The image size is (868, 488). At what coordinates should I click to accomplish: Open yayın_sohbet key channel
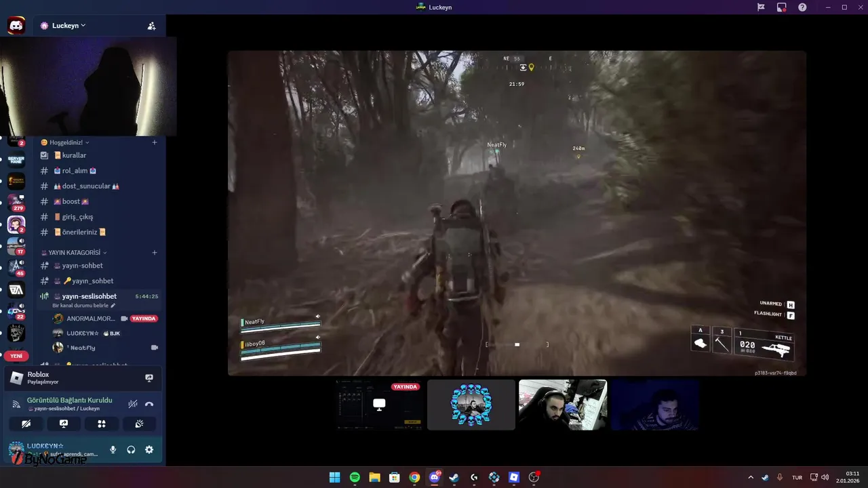100,281
